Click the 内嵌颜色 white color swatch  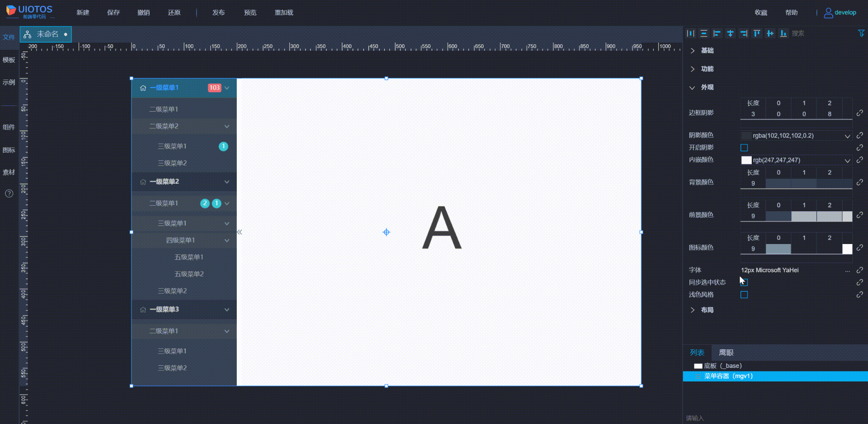[746, 160]
